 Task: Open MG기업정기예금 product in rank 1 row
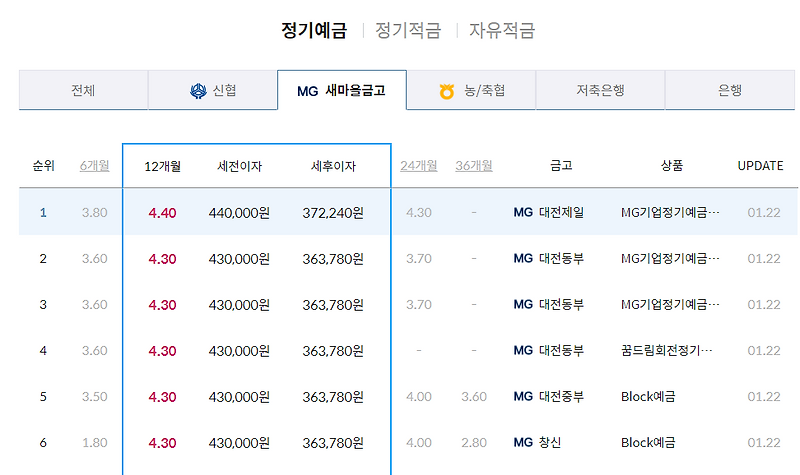click(x=670, y=212)
